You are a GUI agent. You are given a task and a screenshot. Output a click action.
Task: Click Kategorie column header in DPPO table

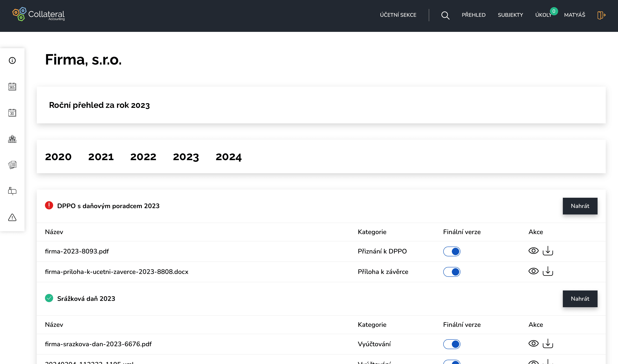[372, 232]
